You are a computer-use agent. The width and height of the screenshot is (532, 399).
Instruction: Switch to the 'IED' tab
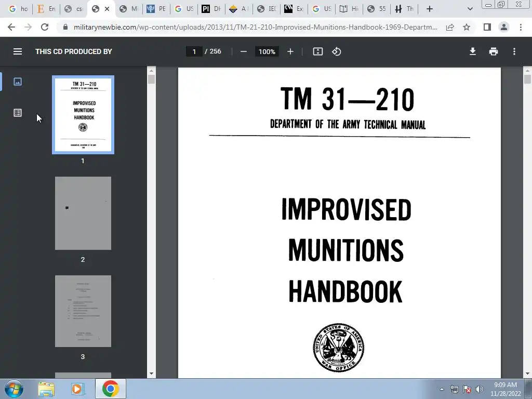(267, 9)
